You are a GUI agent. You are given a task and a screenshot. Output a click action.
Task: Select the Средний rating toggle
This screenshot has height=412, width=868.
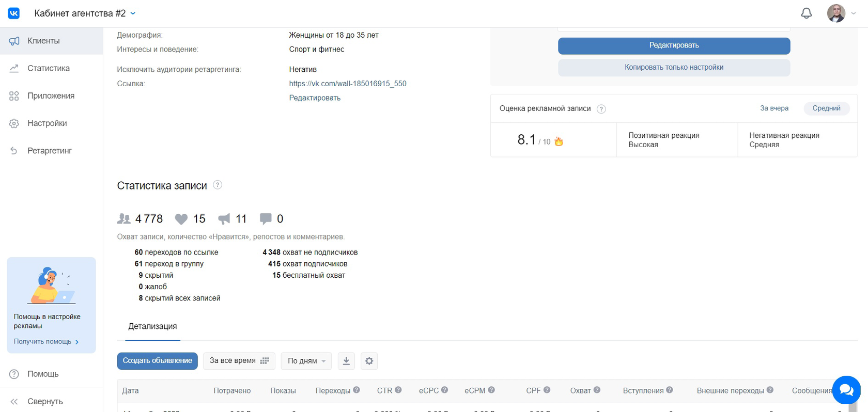[826, 108]
